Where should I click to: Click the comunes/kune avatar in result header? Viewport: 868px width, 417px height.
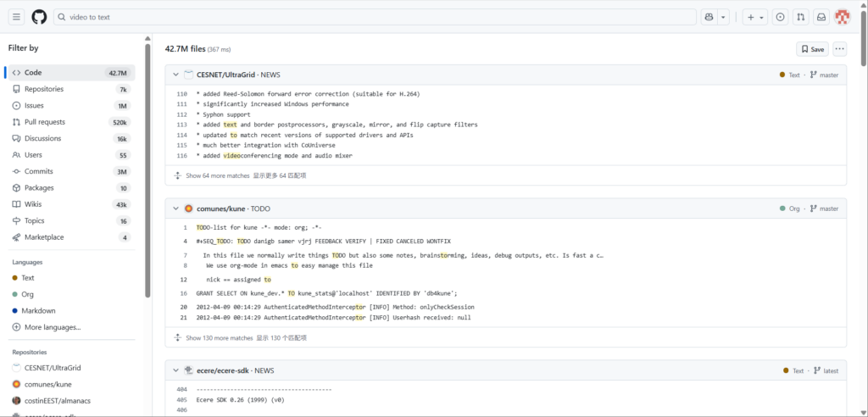188,208
